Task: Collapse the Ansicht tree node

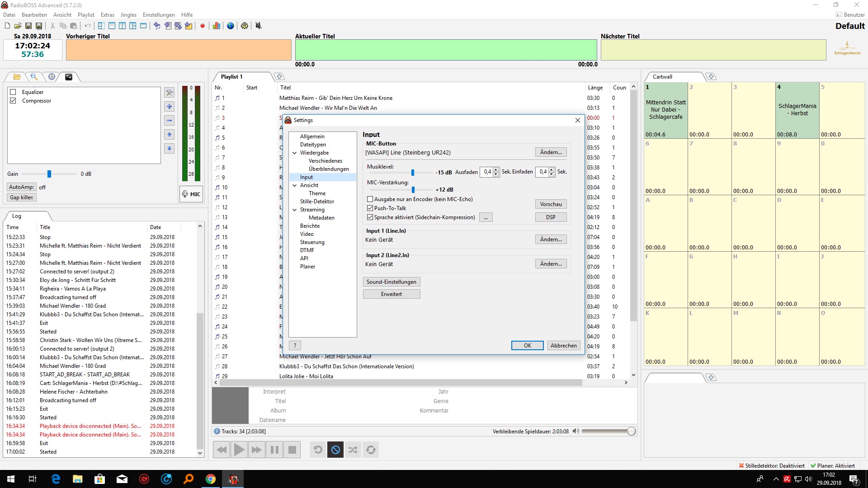Action: [x=295, y=186]
